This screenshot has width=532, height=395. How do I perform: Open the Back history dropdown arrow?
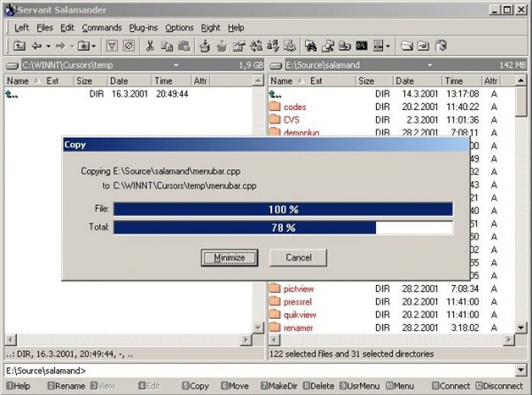(x=49, y=46)
